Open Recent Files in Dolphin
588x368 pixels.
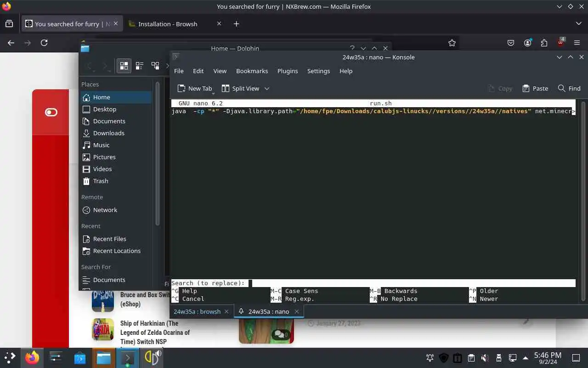point(116,239)
